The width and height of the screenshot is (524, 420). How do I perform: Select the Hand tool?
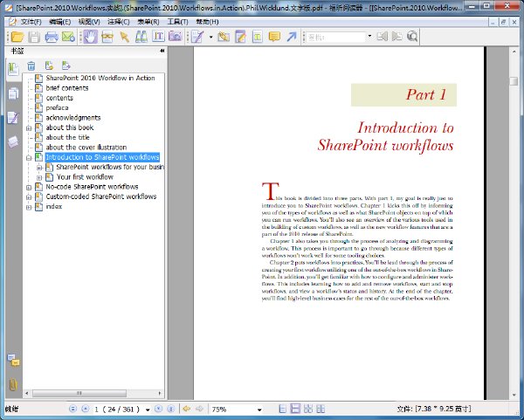(x=90, y=37)
